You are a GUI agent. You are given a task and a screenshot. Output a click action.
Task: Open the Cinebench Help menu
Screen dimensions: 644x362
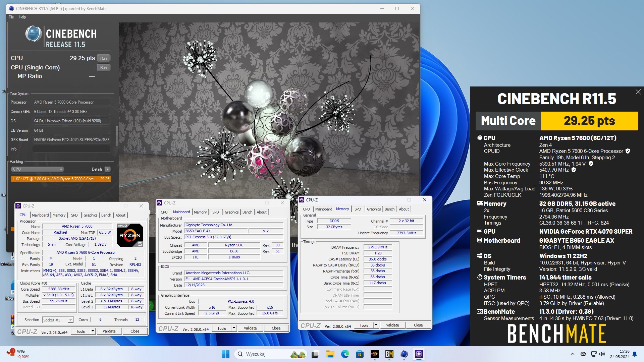22,17
